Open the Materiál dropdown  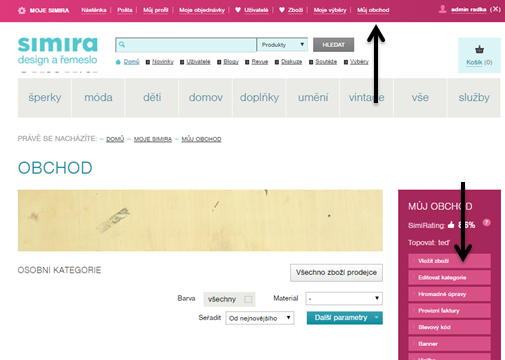344,298
